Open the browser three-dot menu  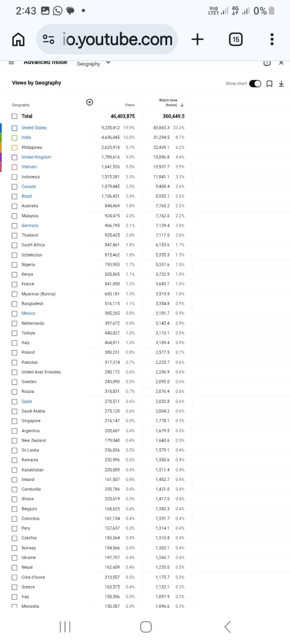pyautogui.click(x=272, y=39)
